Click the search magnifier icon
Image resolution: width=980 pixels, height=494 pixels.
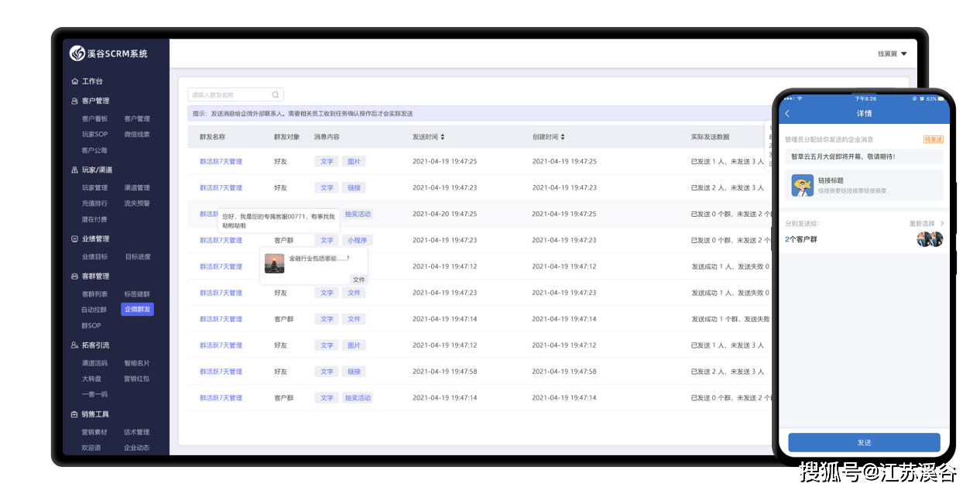click(x=275, y=95)
